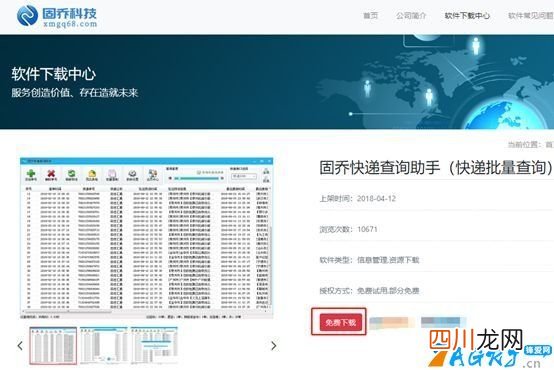Select the third screenshot thumbnail
The height and width of the screenshot is (370, 554).
point(154,346)
